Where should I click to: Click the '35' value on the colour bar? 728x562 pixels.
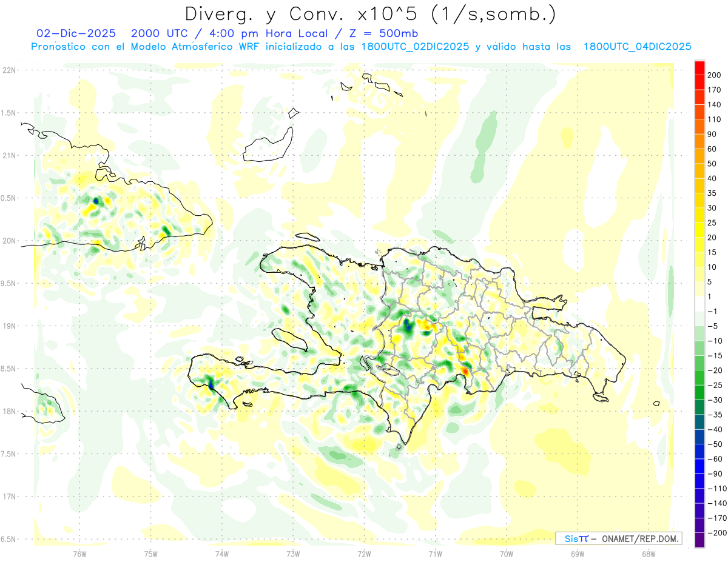[713, 193]
